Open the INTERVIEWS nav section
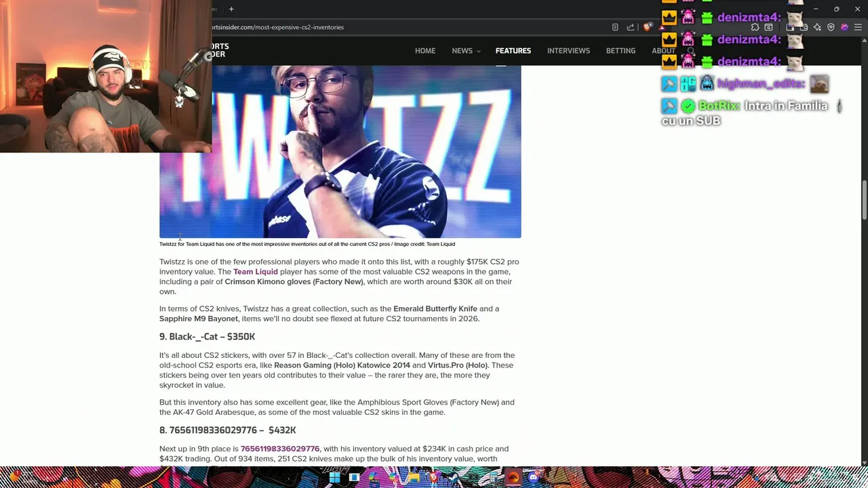The image size is (868, 488). [568, 51]
